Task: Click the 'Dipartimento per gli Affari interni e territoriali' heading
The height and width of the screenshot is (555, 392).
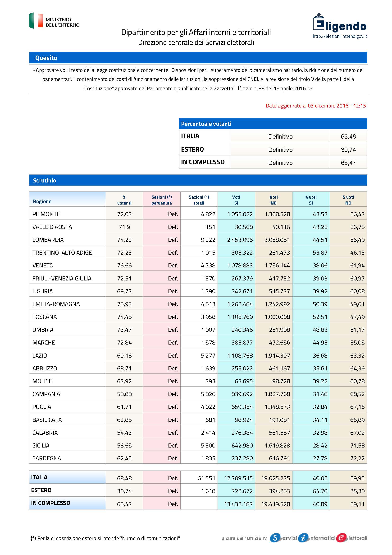Action: (x=196, y=32)
